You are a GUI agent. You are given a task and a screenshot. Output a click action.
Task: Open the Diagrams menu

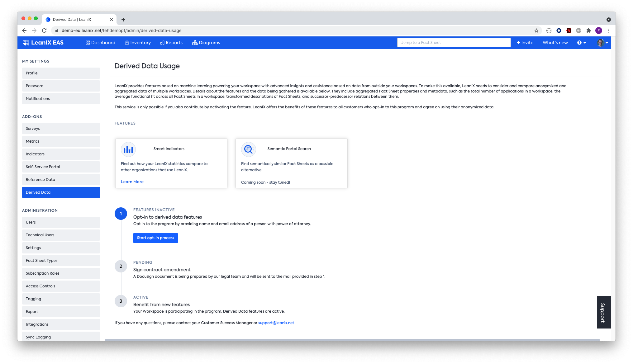pos(206,43)
